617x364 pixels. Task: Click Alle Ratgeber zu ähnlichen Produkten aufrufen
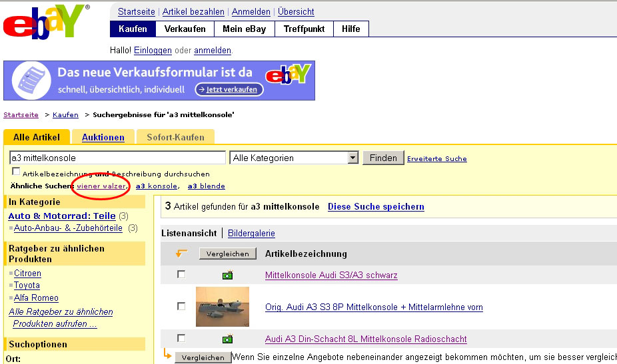(x=61, y=317)
